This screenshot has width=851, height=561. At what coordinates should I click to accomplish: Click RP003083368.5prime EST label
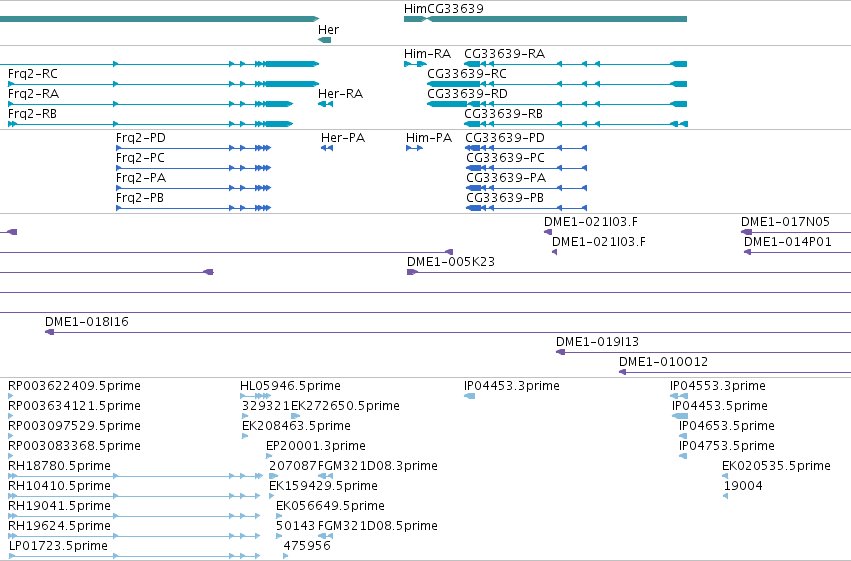point(74,447)
